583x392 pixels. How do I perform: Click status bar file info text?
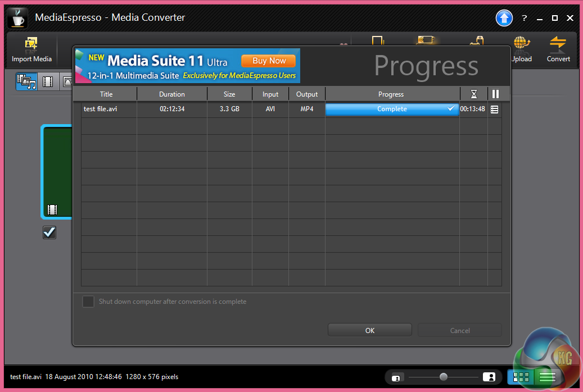tap(94, 377)
